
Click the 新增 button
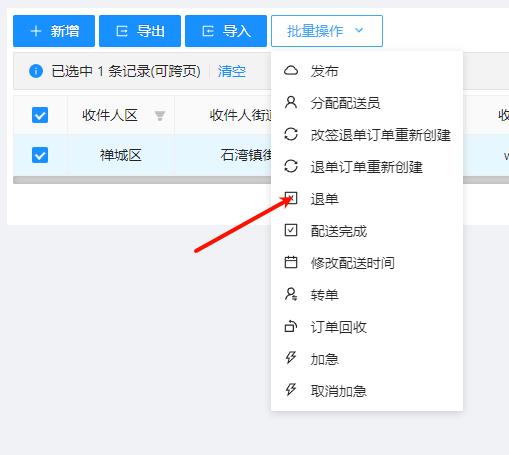(x=54, y=31)
